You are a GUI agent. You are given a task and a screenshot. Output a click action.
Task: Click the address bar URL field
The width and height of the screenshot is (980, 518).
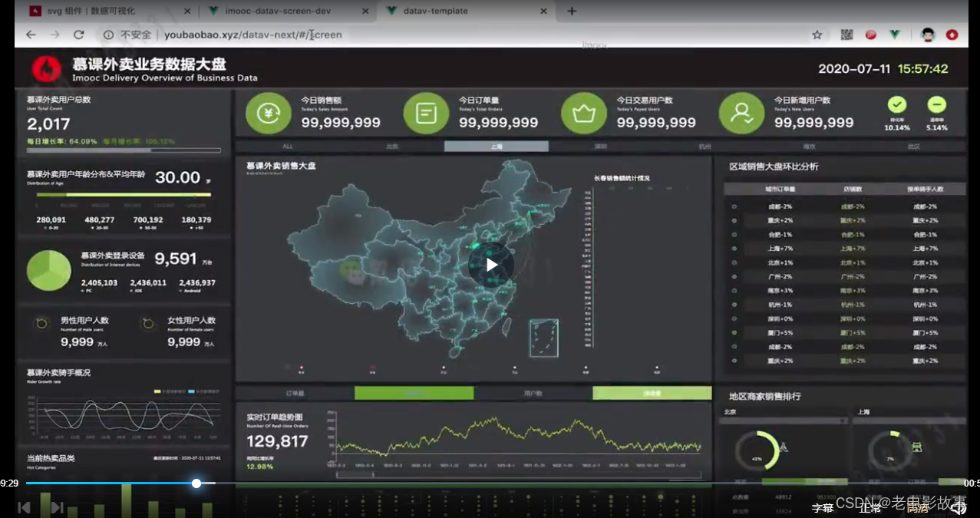tap(453, 35)
